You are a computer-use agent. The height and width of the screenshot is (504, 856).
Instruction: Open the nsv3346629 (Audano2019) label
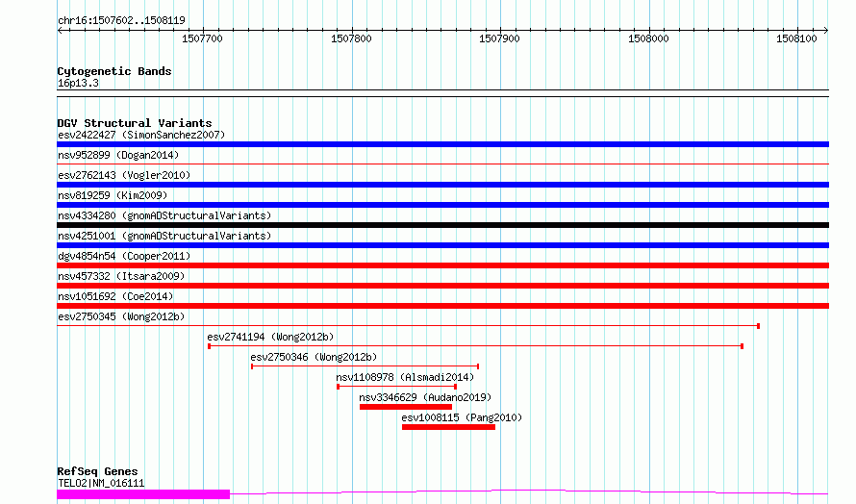pyautogui.click(x=425, y=397)
